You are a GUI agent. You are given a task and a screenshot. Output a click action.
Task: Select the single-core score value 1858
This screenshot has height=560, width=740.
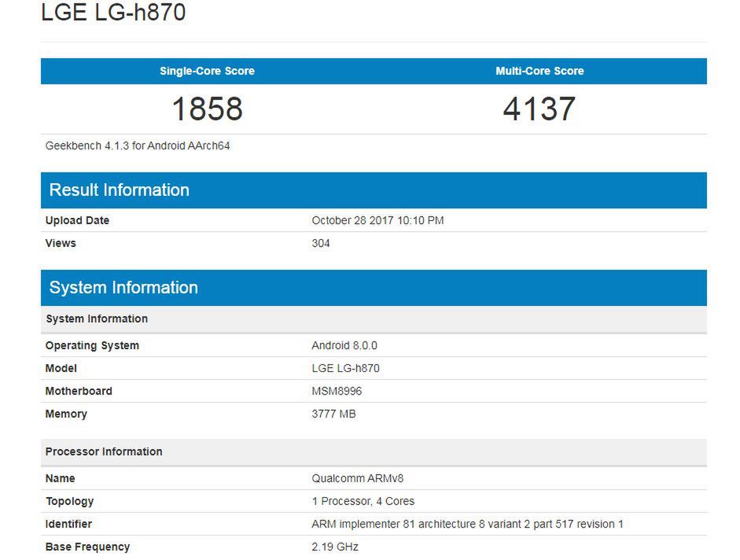tap(207, 109)
